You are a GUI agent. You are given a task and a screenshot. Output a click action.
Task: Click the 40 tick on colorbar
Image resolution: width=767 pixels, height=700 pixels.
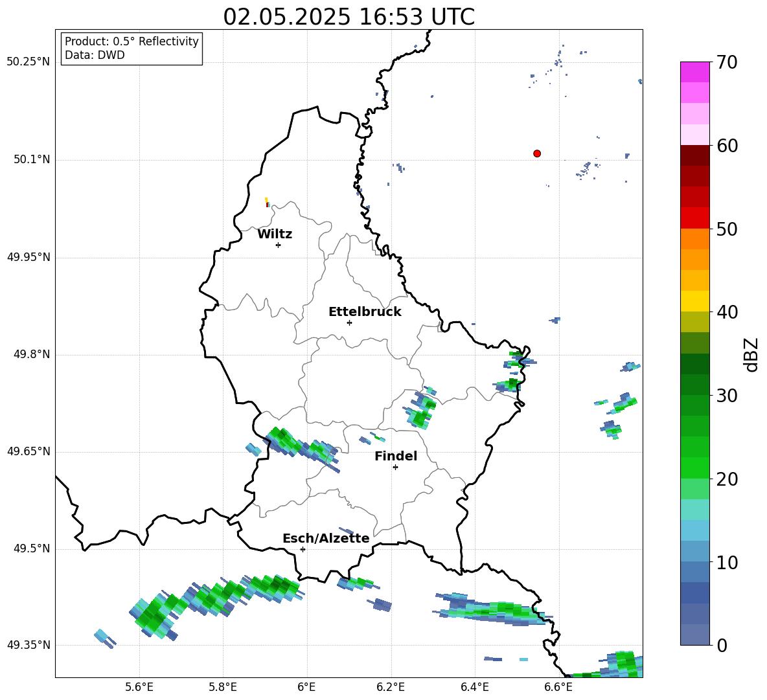[727, 312]
